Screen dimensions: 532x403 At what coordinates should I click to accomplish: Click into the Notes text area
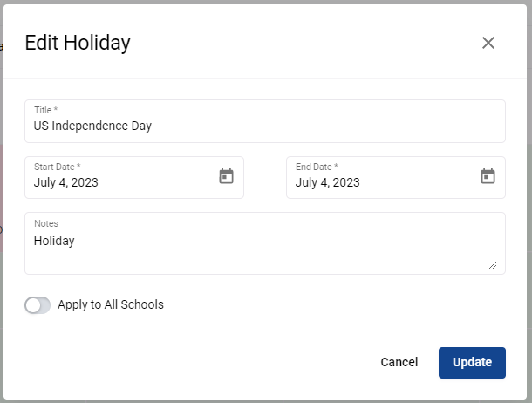tap(265, 243)
